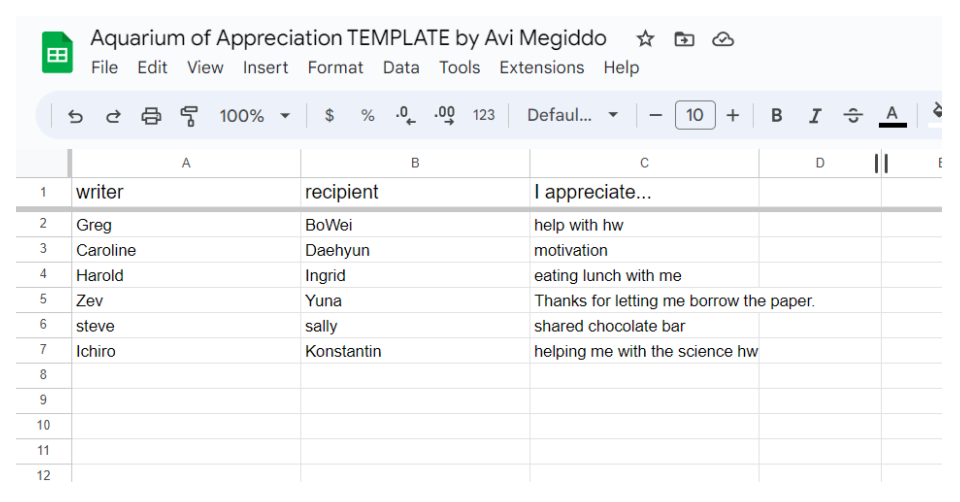
Task: Select cell containing Konstantin
Action: coord(415,351)
